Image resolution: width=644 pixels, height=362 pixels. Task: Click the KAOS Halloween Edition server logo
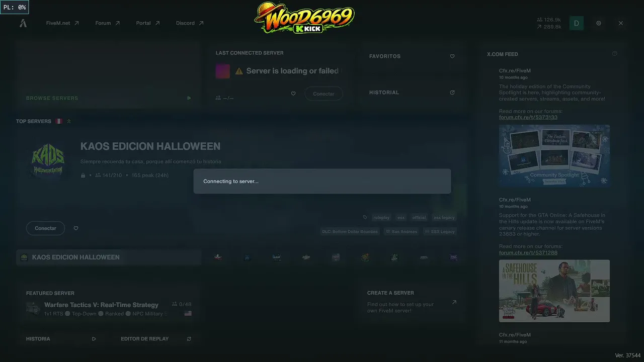(48, 161)
